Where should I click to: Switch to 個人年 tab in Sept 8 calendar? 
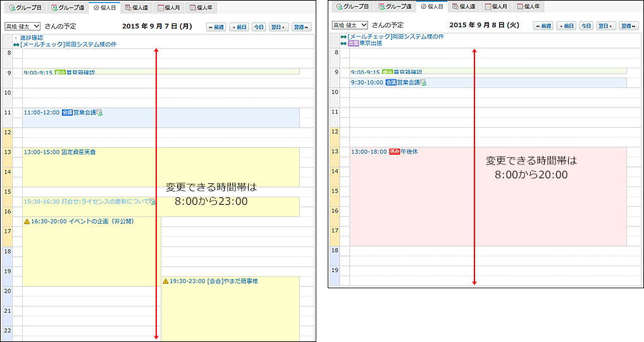click(528, 6)
